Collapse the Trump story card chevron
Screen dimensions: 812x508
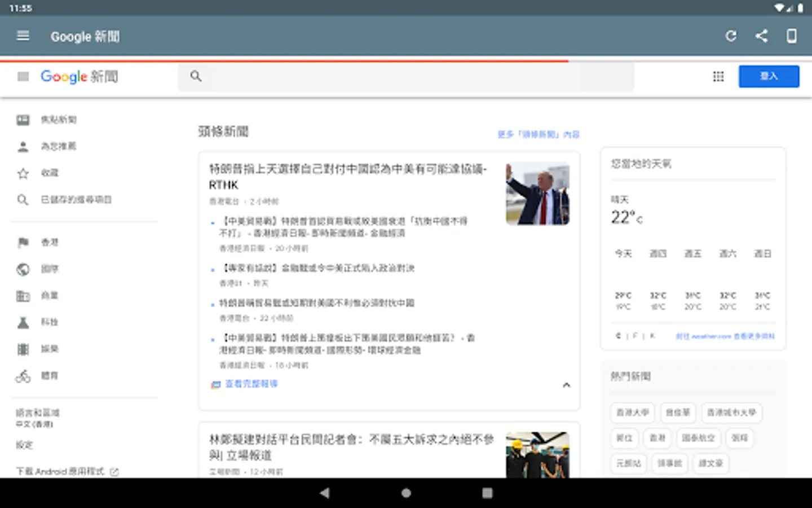tap(566, 385)
